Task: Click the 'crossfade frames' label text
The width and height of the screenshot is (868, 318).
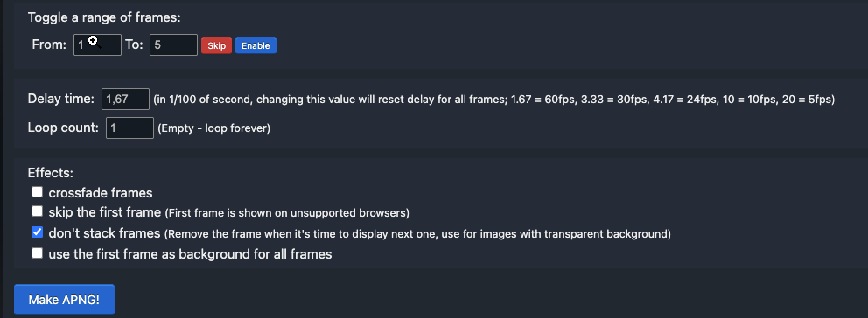Action: click(x=101, y=193)
